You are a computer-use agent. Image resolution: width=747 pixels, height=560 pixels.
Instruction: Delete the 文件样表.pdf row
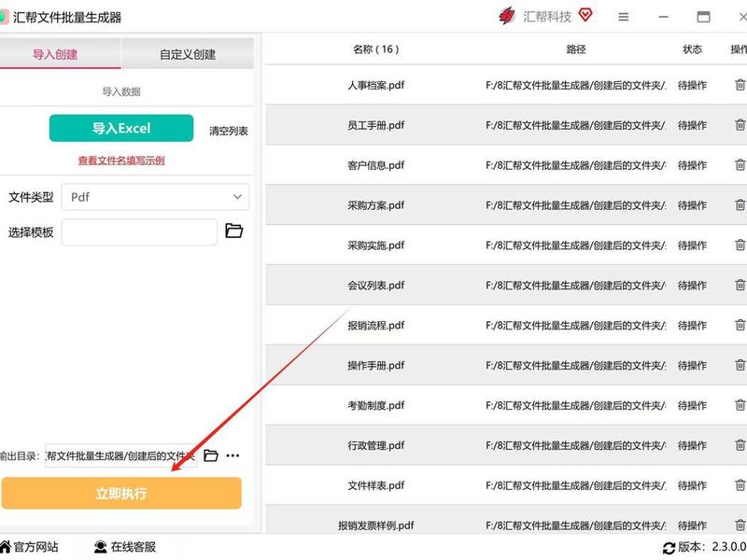740,485
